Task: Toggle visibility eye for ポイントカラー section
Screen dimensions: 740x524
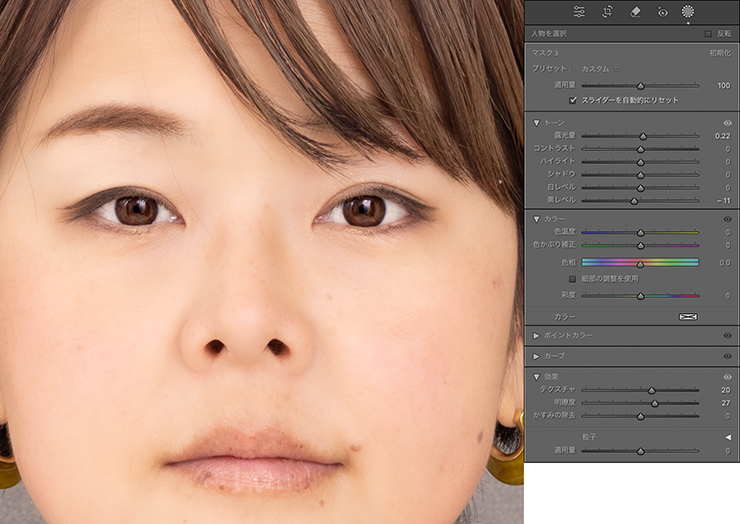Action: 727,336
